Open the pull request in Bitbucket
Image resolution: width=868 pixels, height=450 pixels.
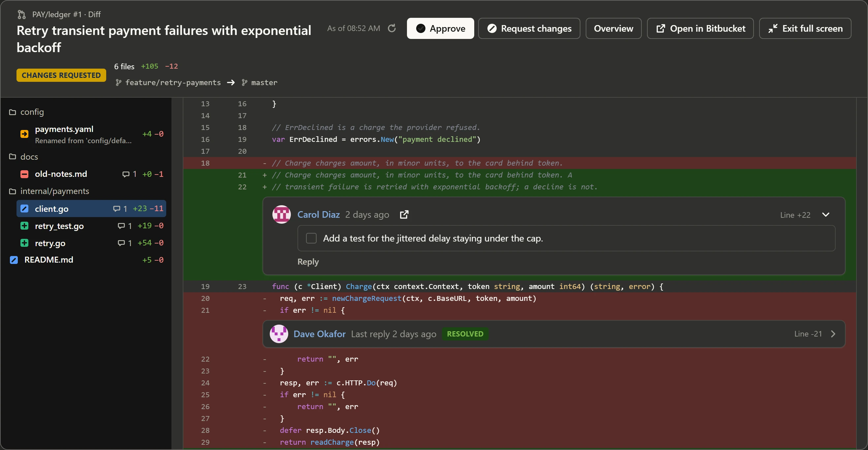click(x=700, y=28)
